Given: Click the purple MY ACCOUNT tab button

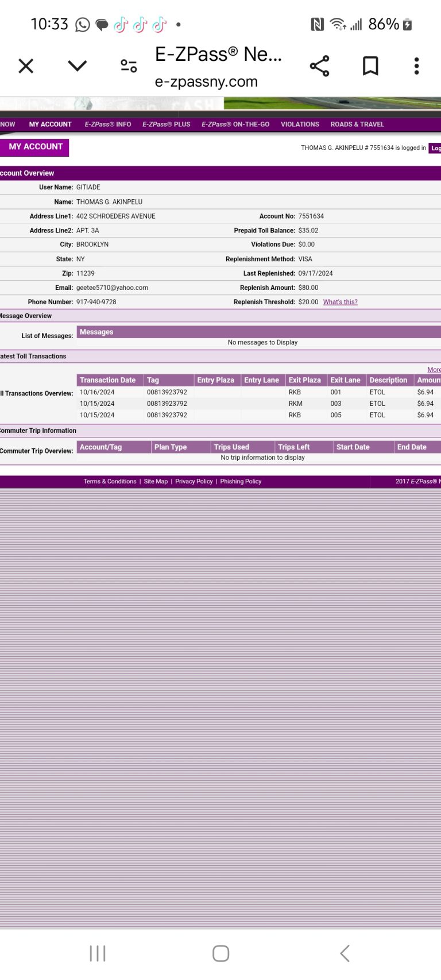Looking at the screenshot, I should (34, 147).
